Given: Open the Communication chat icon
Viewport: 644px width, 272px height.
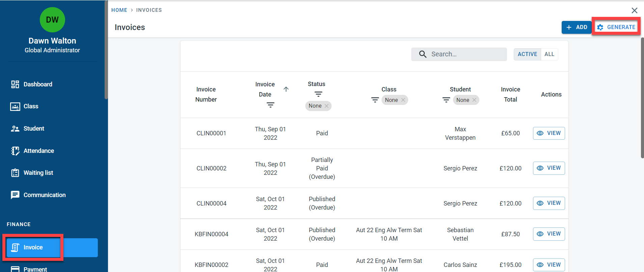Looking at the screenshot, I should click(x=15, y=195).
